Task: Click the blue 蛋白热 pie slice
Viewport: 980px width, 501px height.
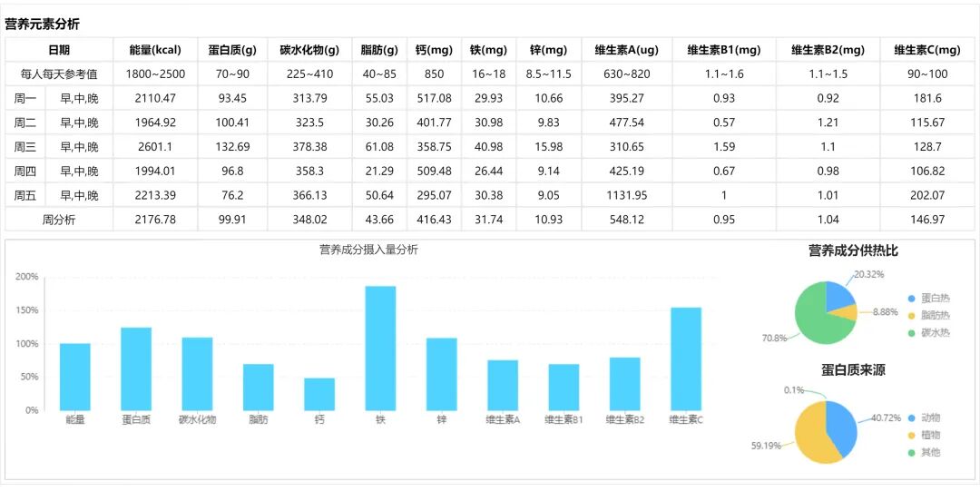Action: click(838, 295)
